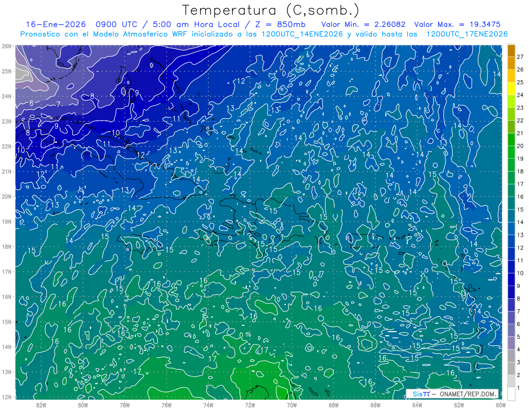This screenshot has width=532, height=411.
Task: Click the color bar value label 22
Action: 520,121
